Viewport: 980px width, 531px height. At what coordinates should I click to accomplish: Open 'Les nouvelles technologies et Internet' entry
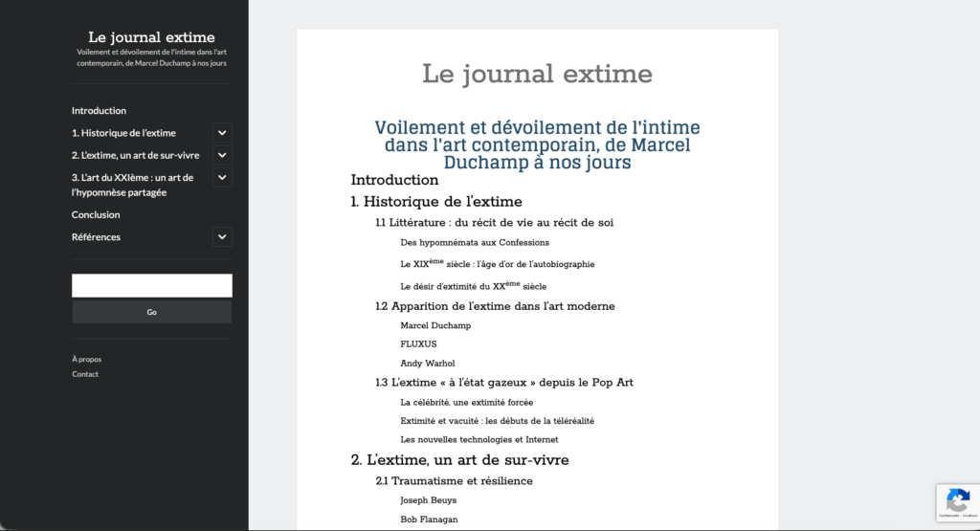click(479, 440)
